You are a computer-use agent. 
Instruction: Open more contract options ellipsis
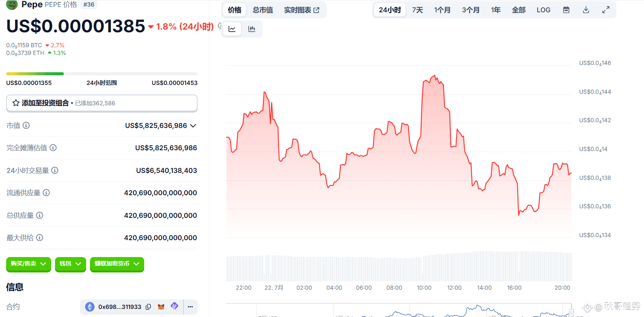click(x=190, y=307)
